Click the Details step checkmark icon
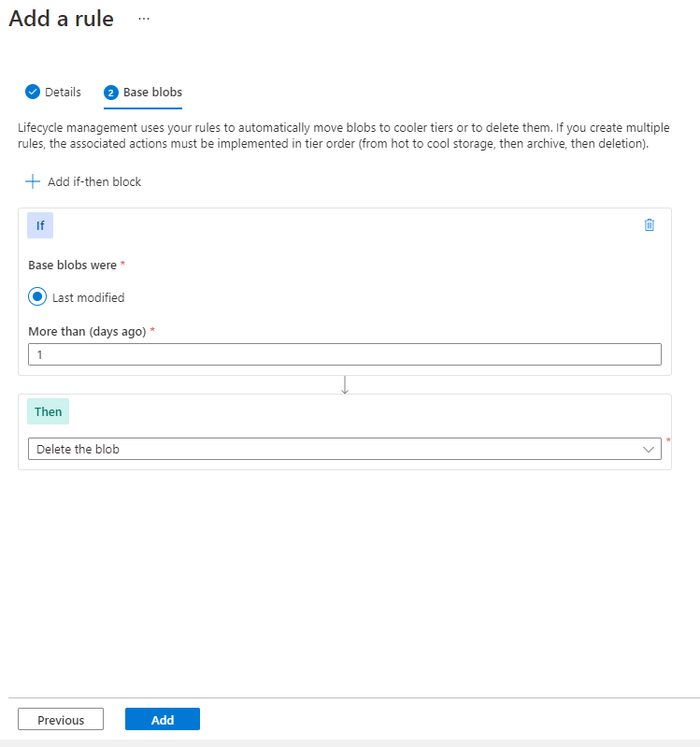Image resolution: width=700 pixels, height=747 pixels. 33,92
